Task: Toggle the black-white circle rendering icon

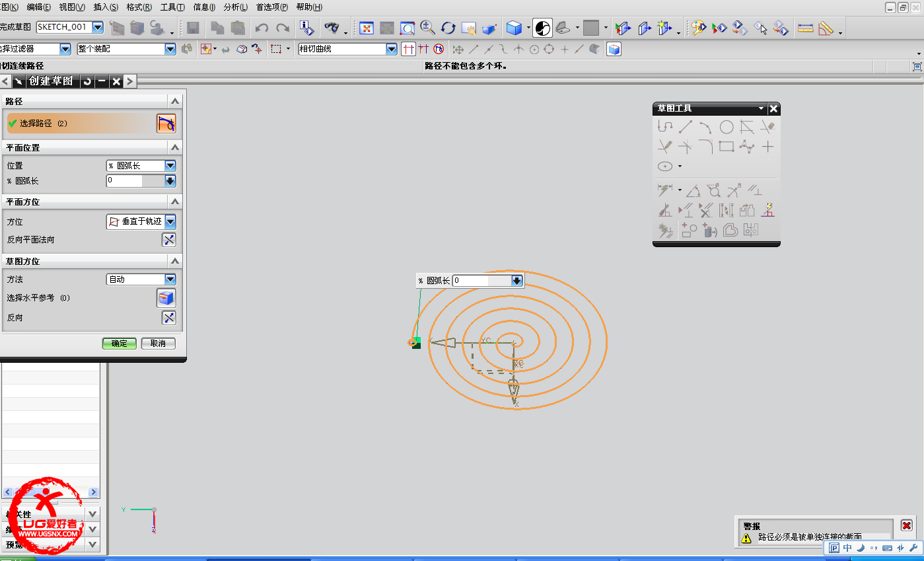Action: click(x=542, y=28)
